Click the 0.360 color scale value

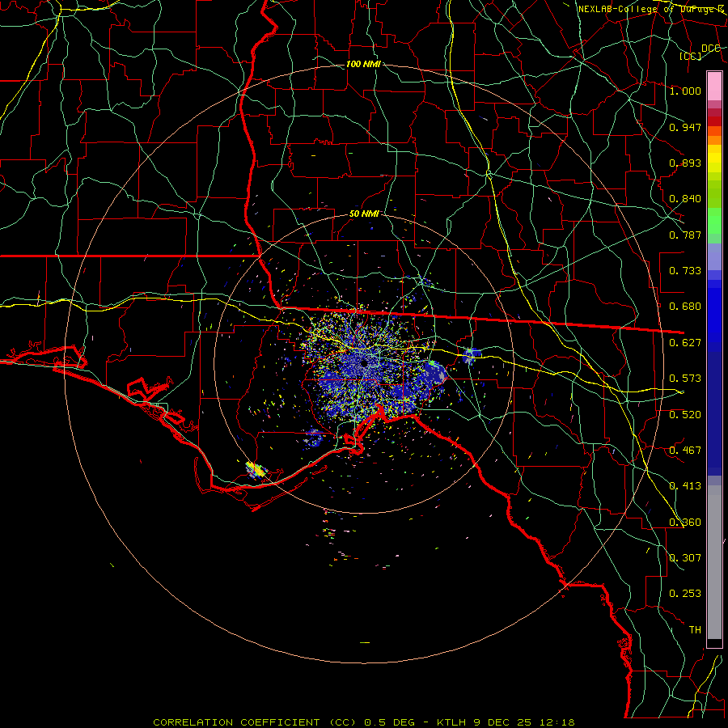(685, 523)
